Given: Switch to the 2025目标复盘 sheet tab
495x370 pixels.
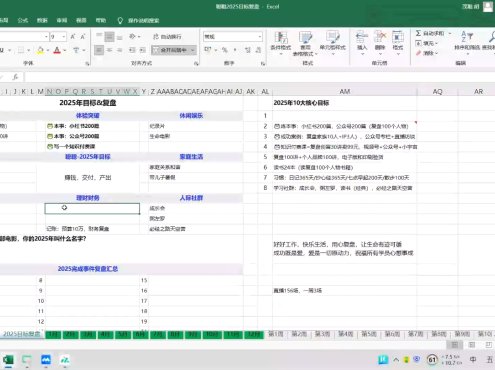Looking at the screenshot, I should 21,334.
